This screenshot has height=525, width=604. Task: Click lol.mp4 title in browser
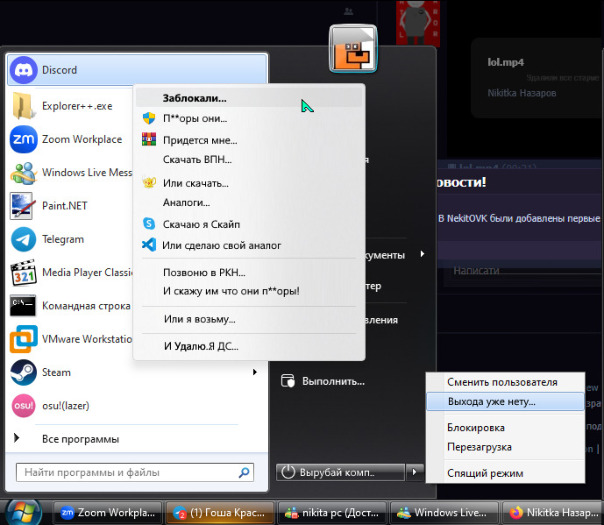coord(505,62)
